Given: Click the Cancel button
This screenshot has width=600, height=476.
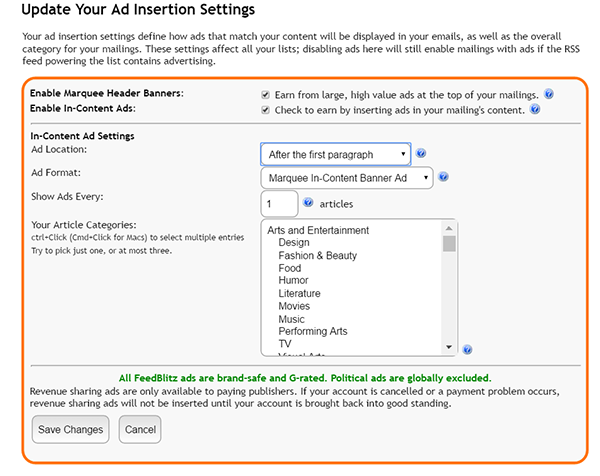Looking at the screenshot, I should [140, 429].
